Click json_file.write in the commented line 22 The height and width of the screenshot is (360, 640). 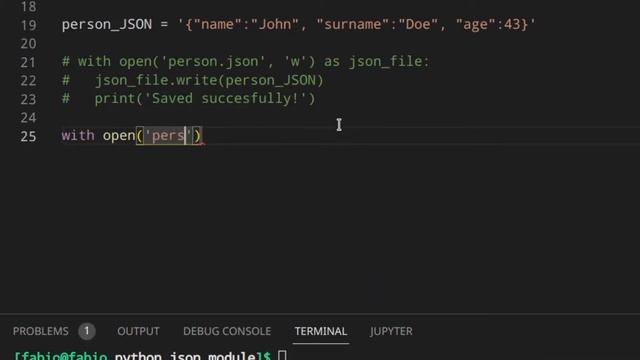[156, 80]
